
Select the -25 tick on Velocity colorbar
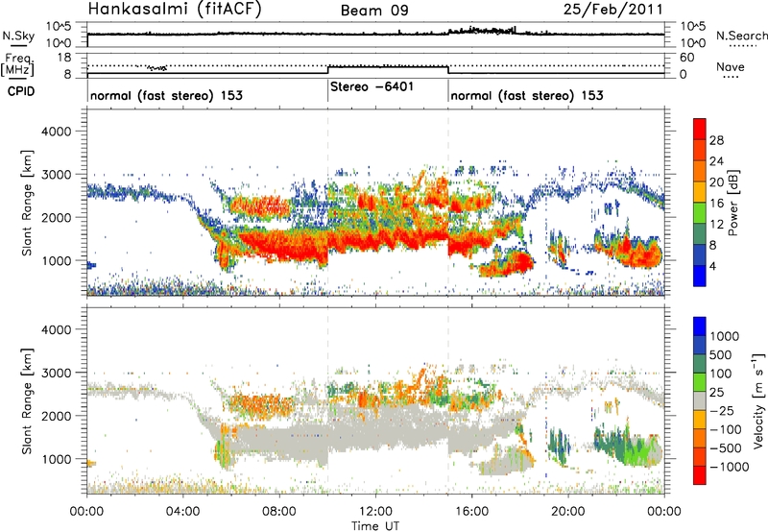click(722, 410)
